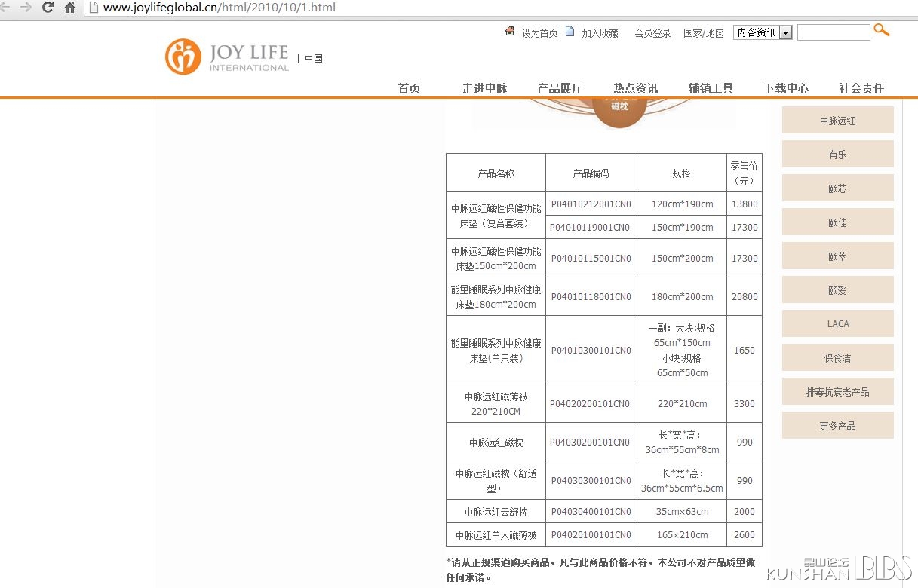Click product code P04010300101CN0
Screen dimensions: 918x588
[591, 351]
